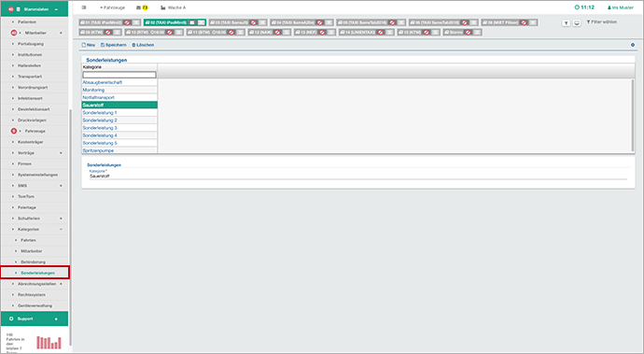This screenshot has width=644, height=354.
Task: Click the Speichern button
Action: [x=113, y=45]
